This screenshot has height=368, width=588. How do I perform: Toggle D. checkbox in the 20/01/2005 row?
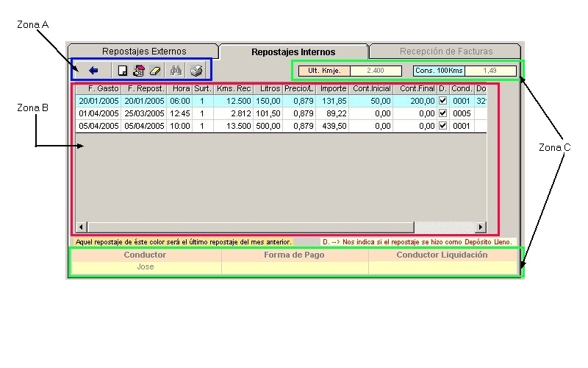pyautogui.click(x=443, y=101)
